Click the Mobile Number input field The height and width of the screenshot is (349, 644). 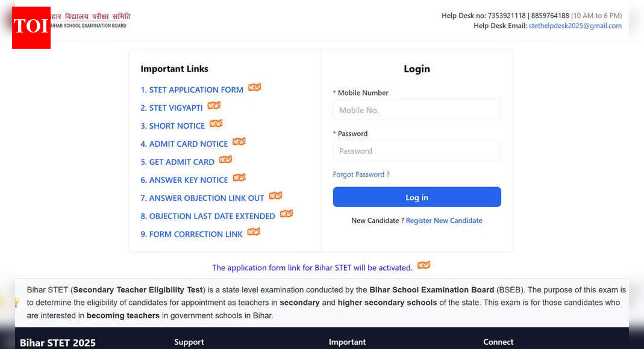(x=416, y=110)
